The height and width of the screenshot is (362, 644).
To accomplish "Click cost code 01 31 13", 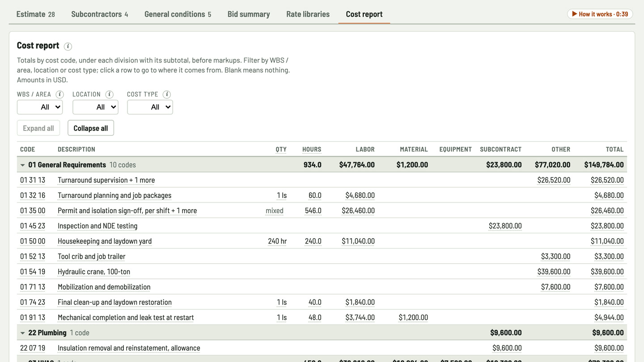I will click(33, 180).
